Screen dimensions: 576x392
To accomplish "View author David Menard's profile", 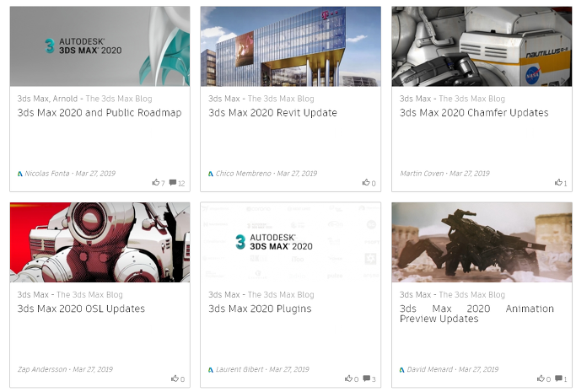I will 430,369.
